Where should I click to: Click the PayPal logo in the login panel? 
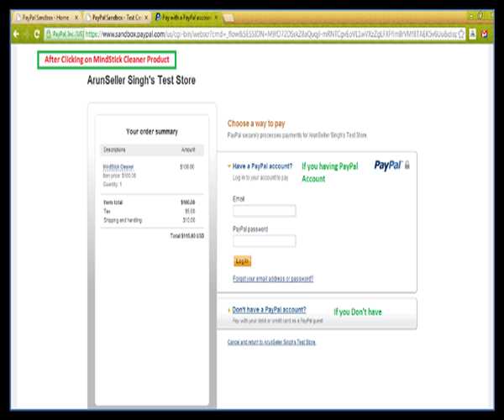coord(387,165)
